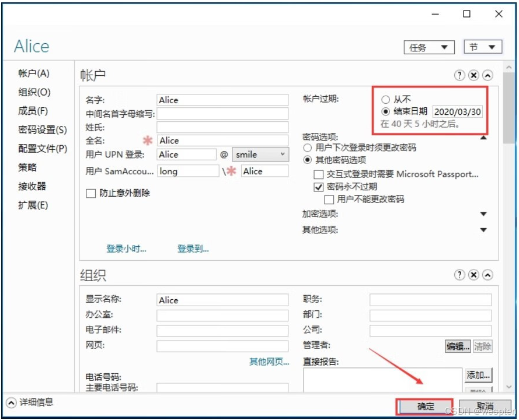Click the 主要电话号码 input field

click(222, 388)
